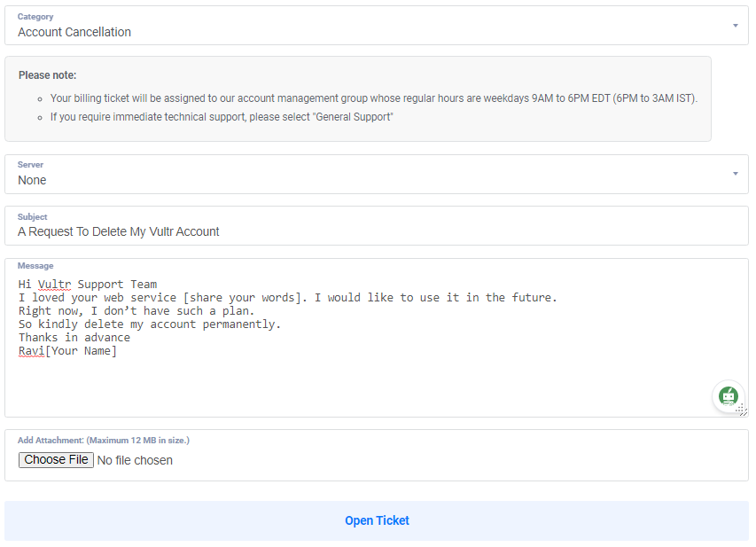Viewport: 756px width, 547px height.
Task: Expand the Account Cancellation category selector
Action: tap(735, 26)
